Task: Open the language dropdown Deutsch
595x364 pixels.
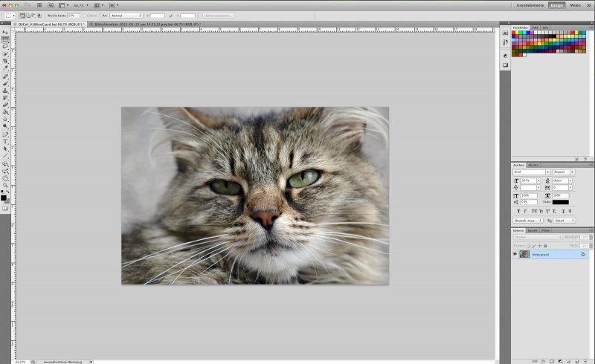Action: [528, 221]
